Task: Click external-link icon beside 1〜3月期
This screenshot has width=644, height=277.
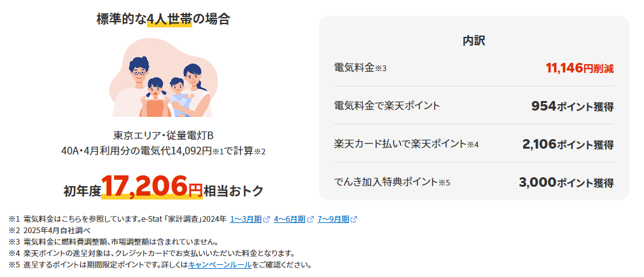Action: (267, 219)
